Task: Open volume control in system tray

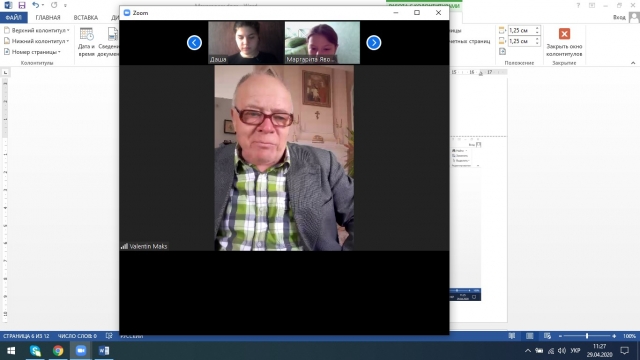Action: [x=562, y=351]
